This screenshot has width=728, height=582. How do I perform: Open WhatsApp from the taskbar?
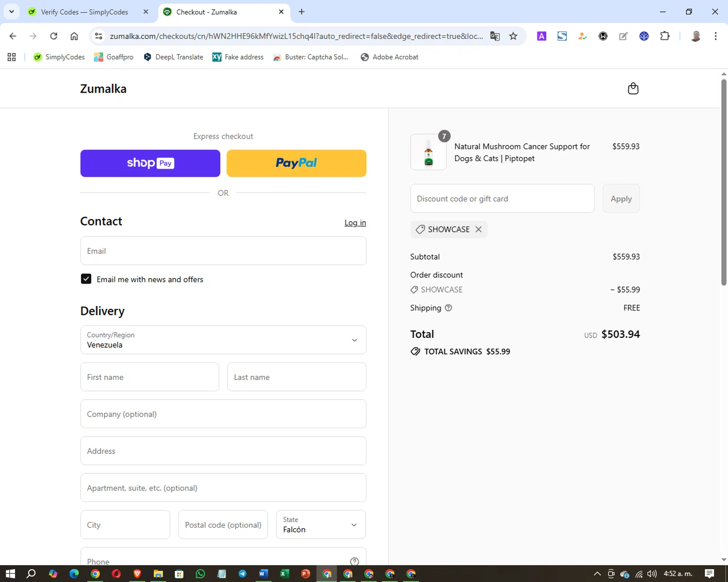[x=200, y=574]
